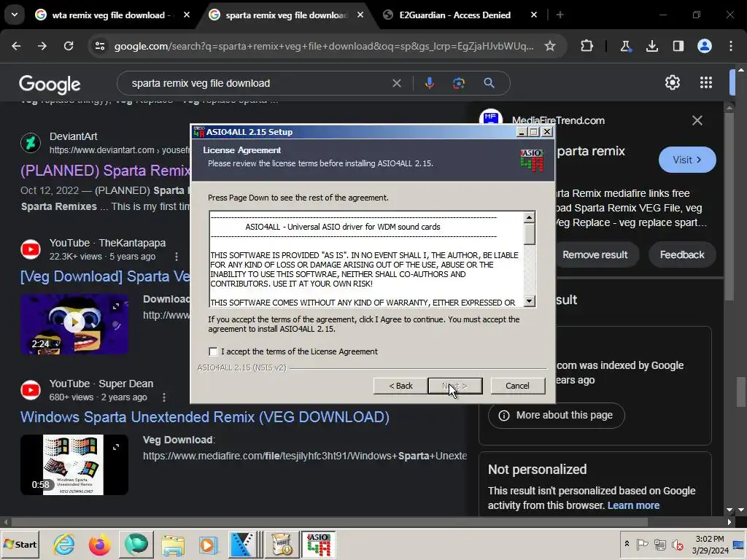
Task: Launch Firefox from taskbar
Action: (x=99, y=544)
